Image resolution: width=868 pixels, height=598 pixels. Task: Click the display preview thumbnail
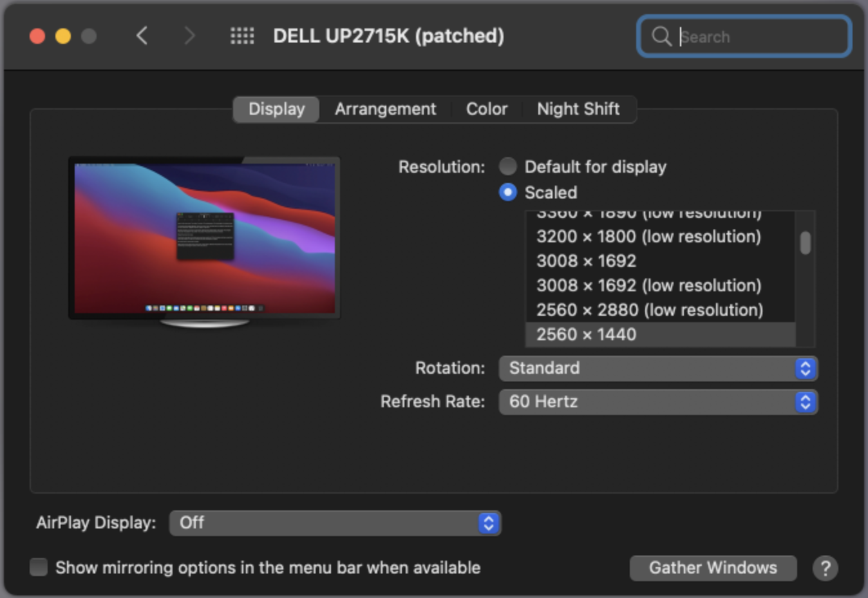tap(204, 241)
